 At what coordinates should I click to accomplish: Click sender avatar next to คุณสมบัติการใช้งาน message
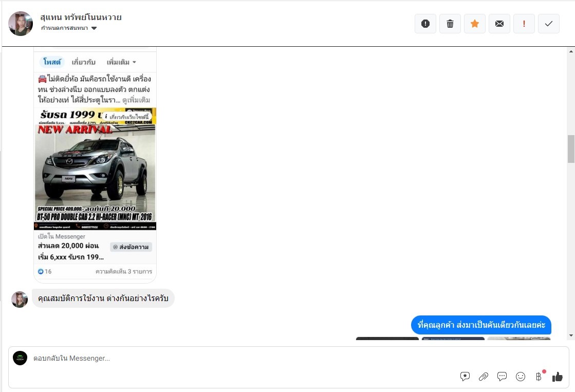click(x=20, y=300)
